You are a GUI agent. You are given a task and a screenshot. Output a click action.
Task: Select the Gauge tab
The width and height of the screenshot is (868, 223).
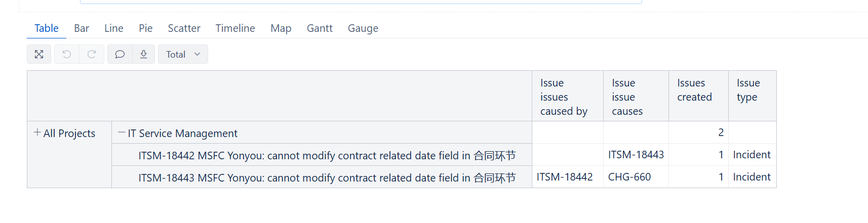[x=363, y=28]
